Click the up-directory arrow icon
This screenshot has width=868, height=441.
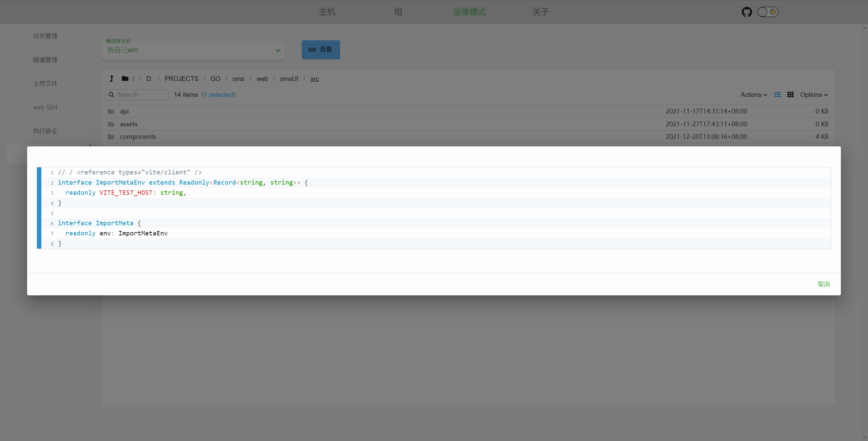click(111, 79)
